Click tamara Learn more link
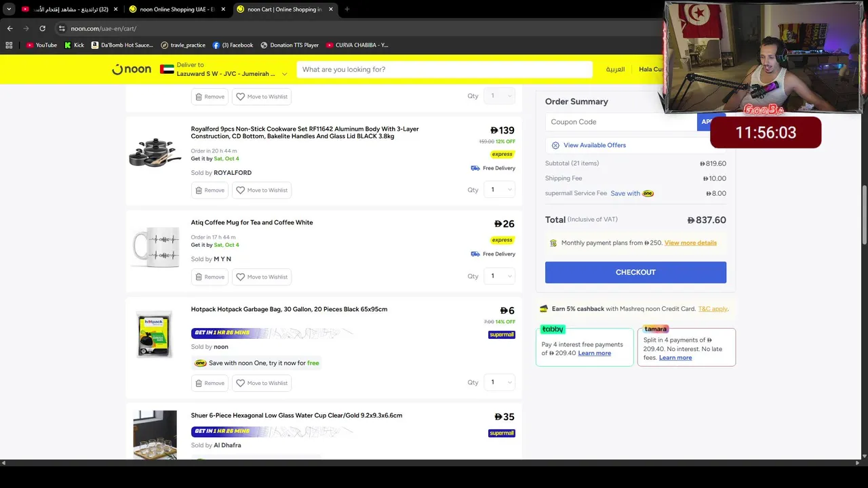868x488 pixels. tap(675, 358)
